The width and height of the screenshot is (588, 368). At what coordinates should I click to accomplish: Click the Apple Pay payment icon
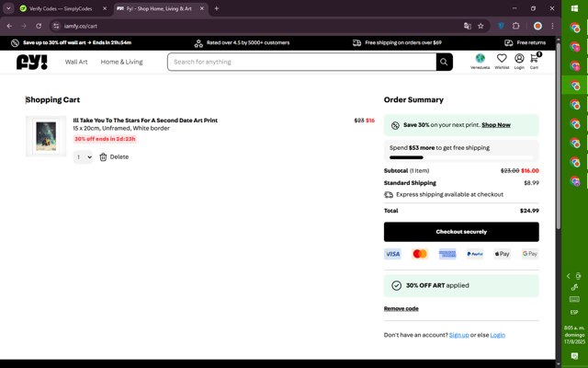pos(503,254)
